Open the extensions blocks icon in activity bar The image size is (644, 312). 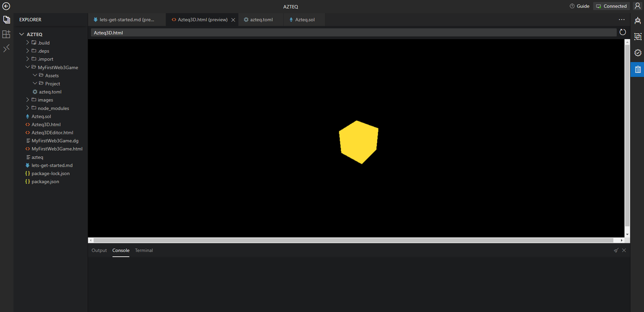click(x=6, y=34)
